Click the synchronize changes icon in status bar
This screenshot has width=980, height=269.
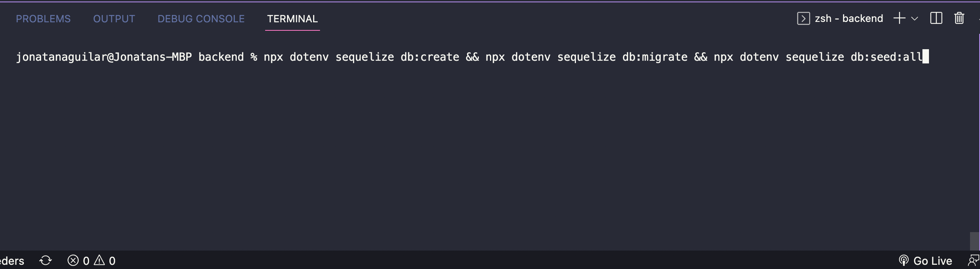[45, 260]
